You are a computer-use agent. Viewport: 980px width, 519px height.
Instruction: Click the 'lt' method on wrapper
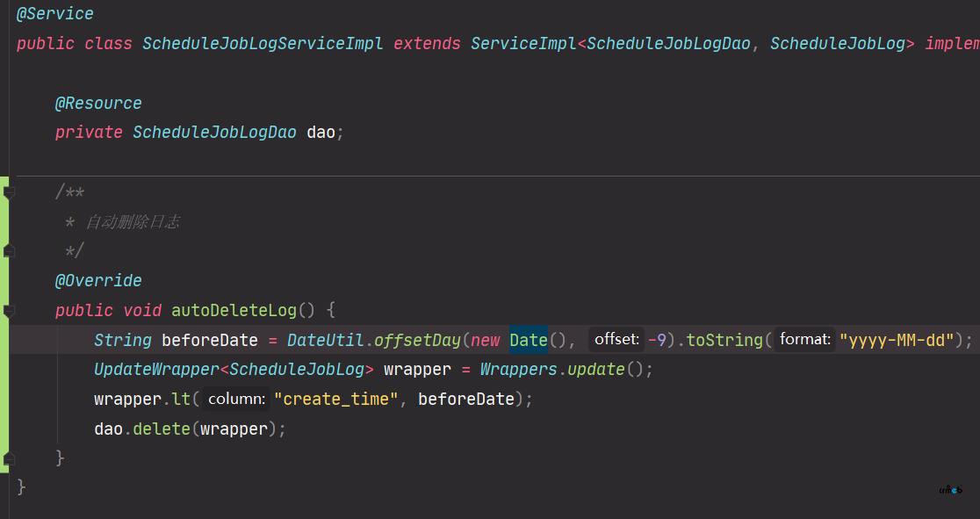[181, 399]
